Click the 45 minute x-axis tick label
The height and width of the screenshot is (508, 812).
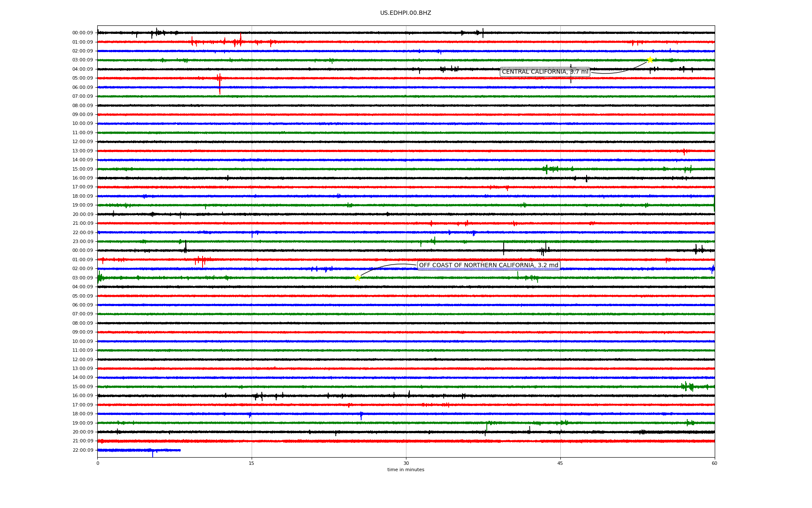click(x=560, y=463)
